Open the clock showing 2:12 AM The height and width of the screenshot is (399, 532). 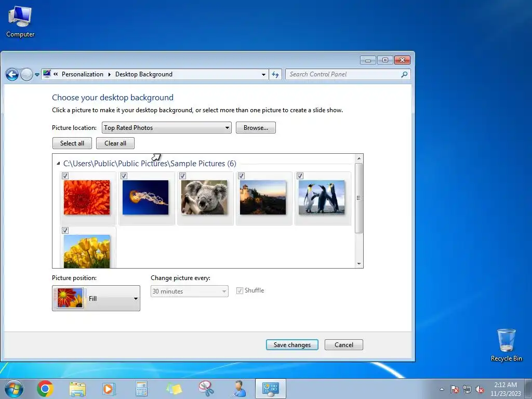(x=505, y=389)
